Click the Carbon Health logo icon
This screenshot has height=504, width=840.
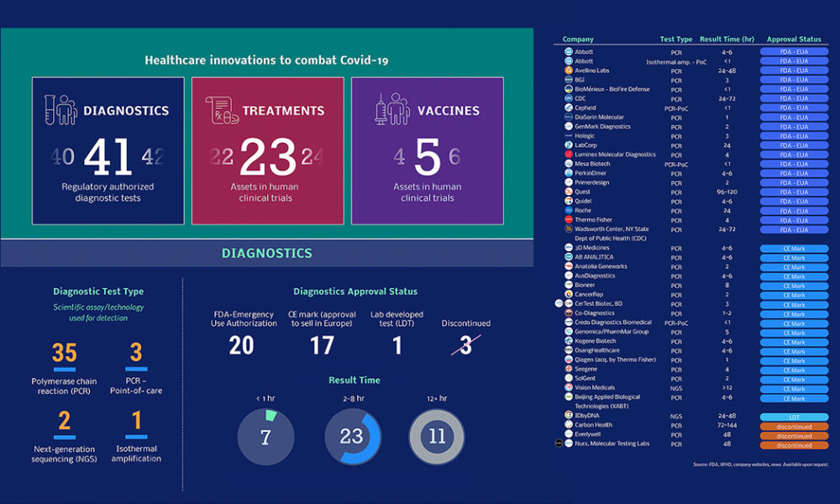(x=569, y=425)
